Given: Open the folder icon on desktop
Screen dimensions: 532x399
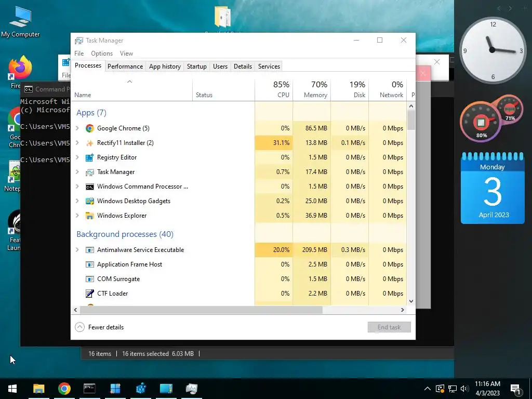Looking at the screenshot, I should (222, 17).
